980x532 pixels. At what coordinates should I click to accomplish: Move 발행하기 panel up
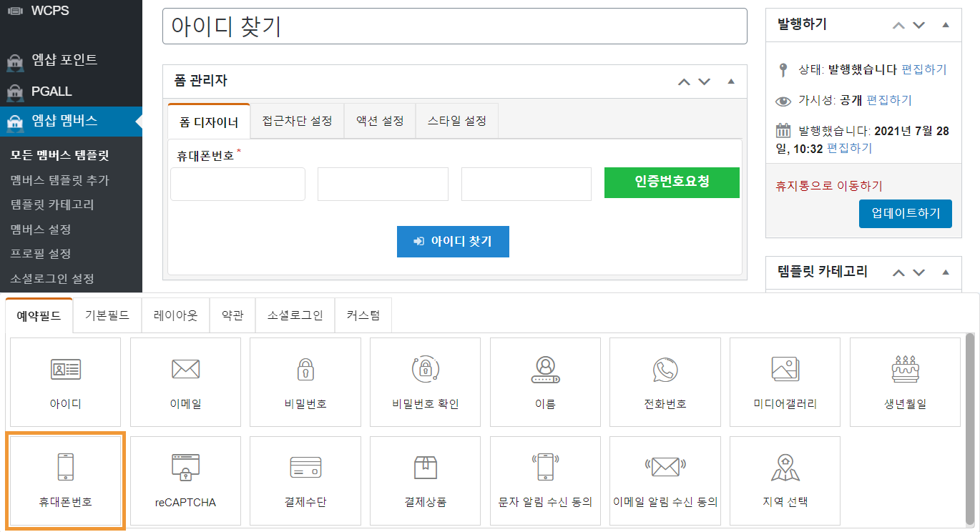coord(898,25)
